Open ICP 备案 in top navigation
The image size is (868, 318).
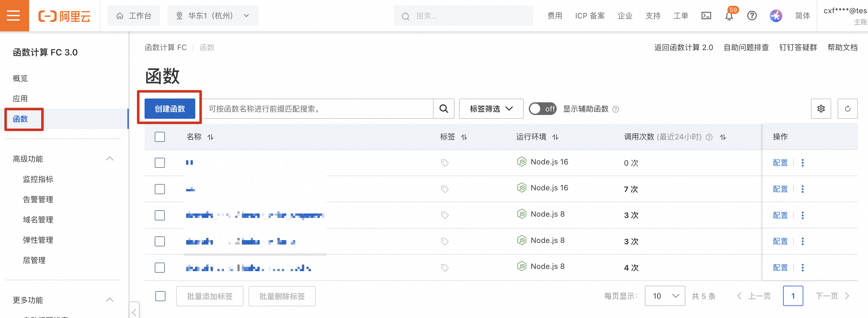click(590, 16)
